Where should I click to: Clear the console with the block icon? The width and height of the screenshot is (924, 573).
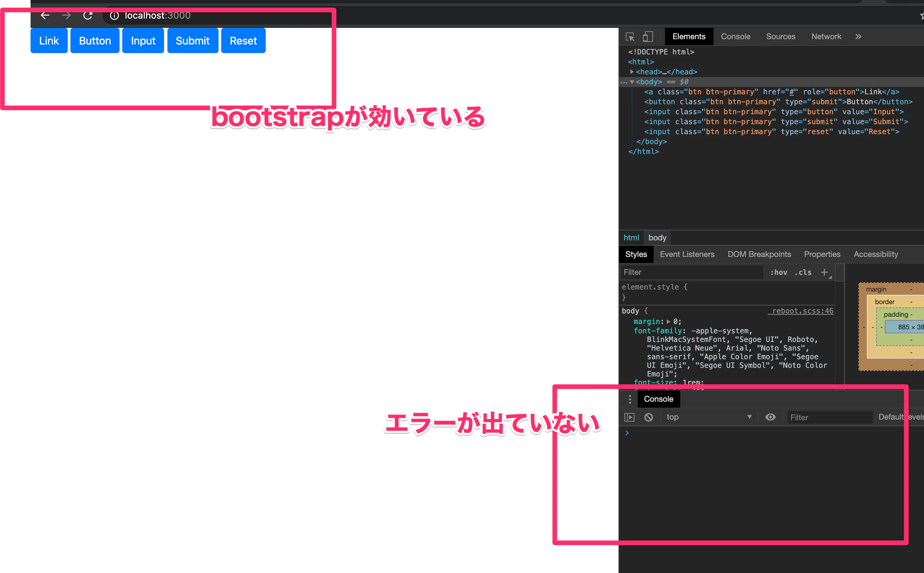point(649,417)
